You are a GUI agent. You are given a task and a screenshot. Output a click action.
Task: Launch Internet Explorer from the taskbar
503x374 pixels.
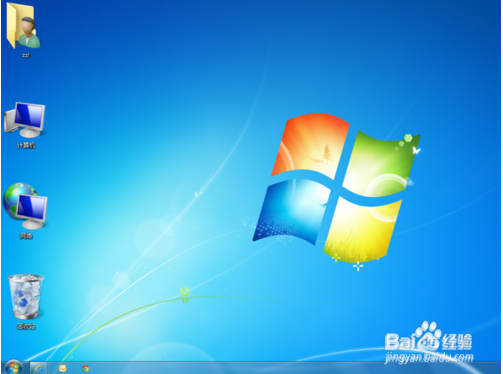click(38, 368)
